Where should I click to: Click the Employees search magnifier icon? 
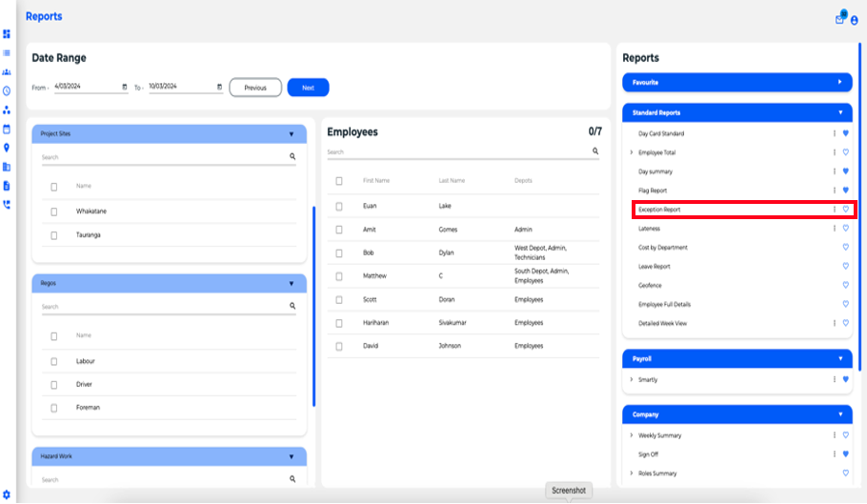click(x=595, y=151)
